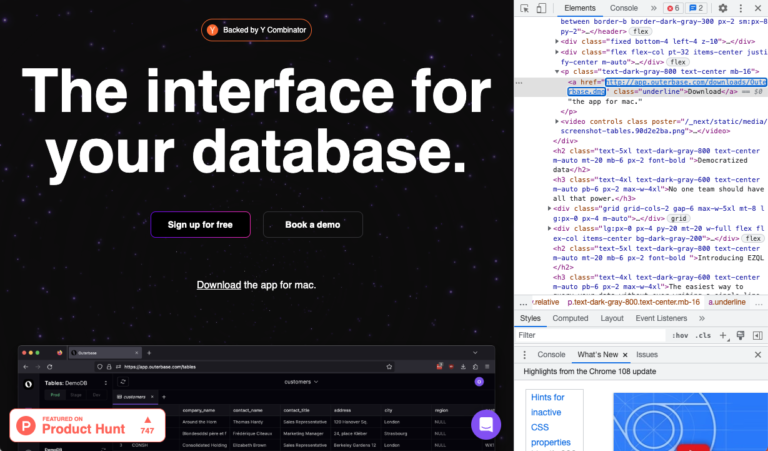Open the Issues drawer tab
The height and width of the screenshot is (451, 768).
pos(647,354)
